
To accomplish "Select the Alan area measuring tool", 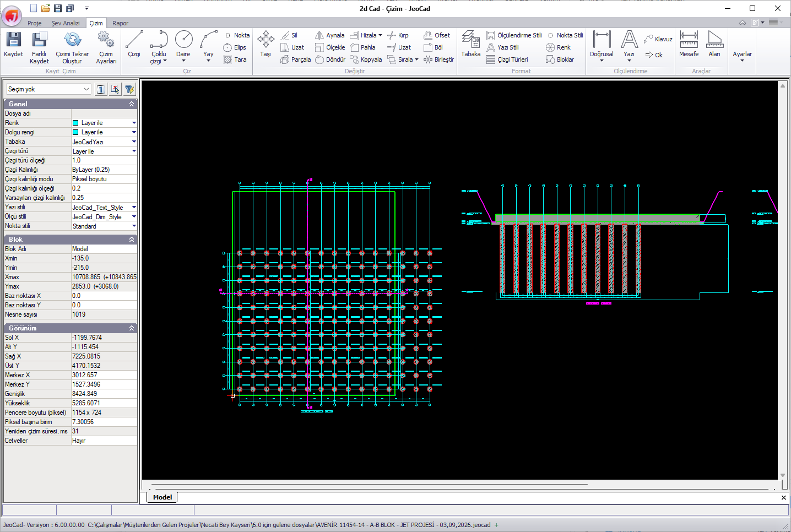I will tap(714, 44).
